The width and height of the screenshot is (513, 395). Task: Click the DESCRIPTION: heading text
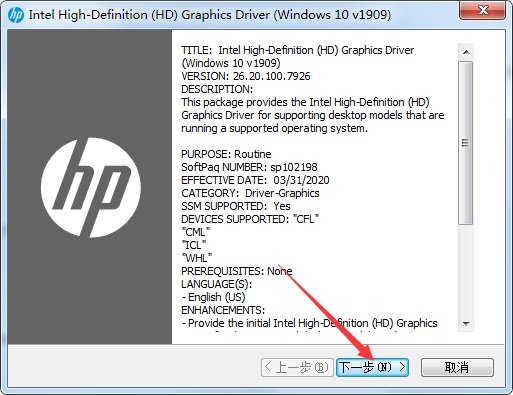[x=217, y=89]
